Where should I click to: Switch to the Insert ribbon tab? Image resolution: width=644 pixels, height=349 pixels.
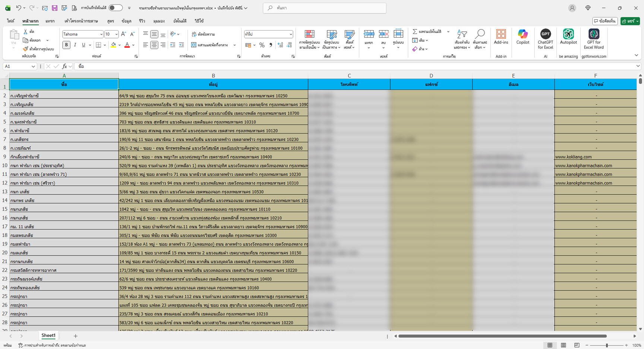tap(50, 21)
